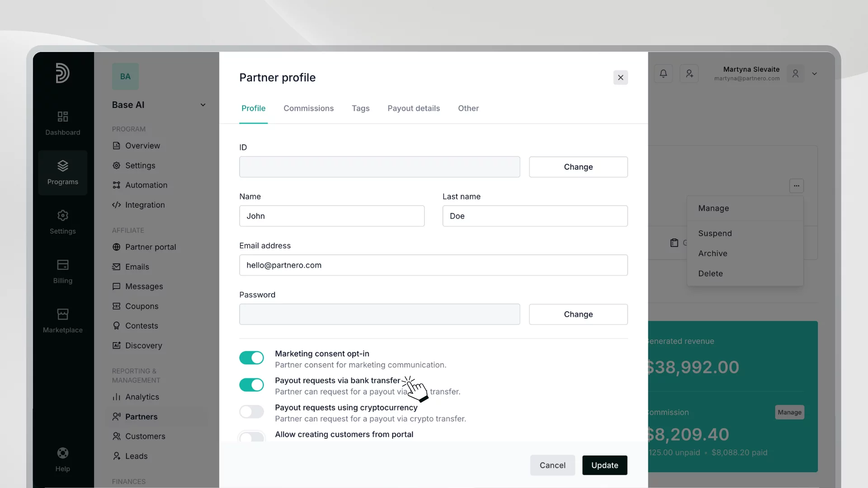Click inside the Last name field showing Doe

pos(535,216)
